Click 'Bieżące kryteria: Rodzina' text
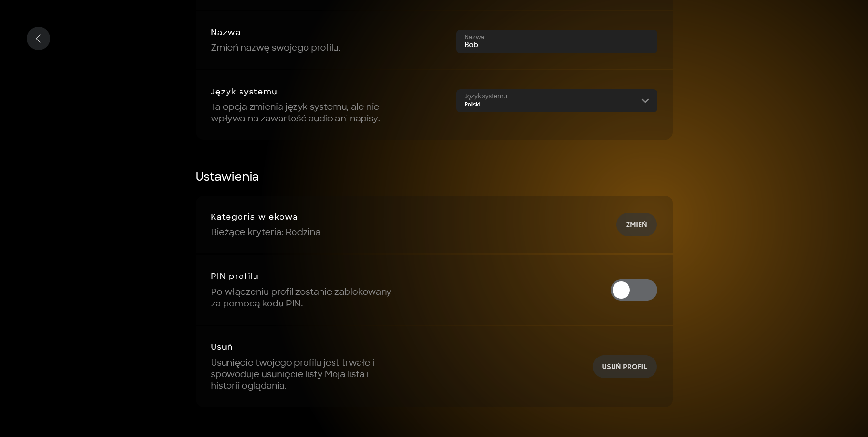The image size is (868, 437). (x=266, y=232)
